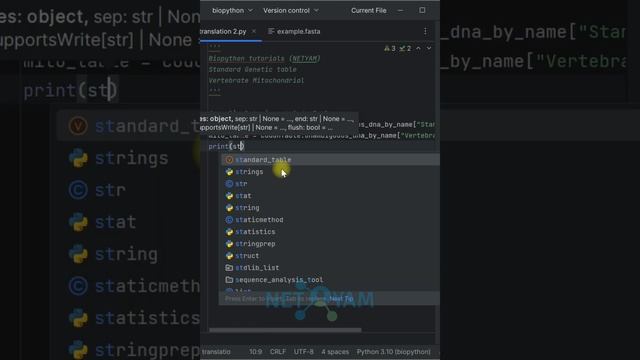Open the editor tabs three-dot menu
Viewport: 640px width, 360px height.
pyautogui.click(x=425, y=31)
